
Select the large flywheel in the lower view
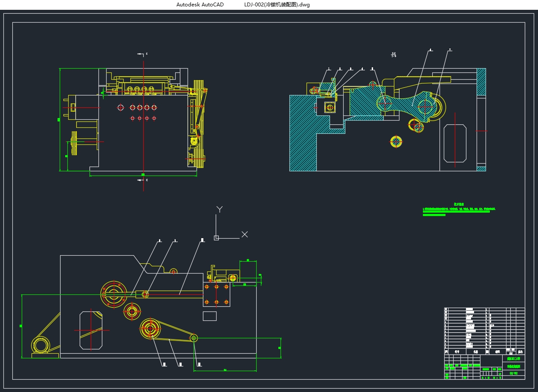pos(113,294)
